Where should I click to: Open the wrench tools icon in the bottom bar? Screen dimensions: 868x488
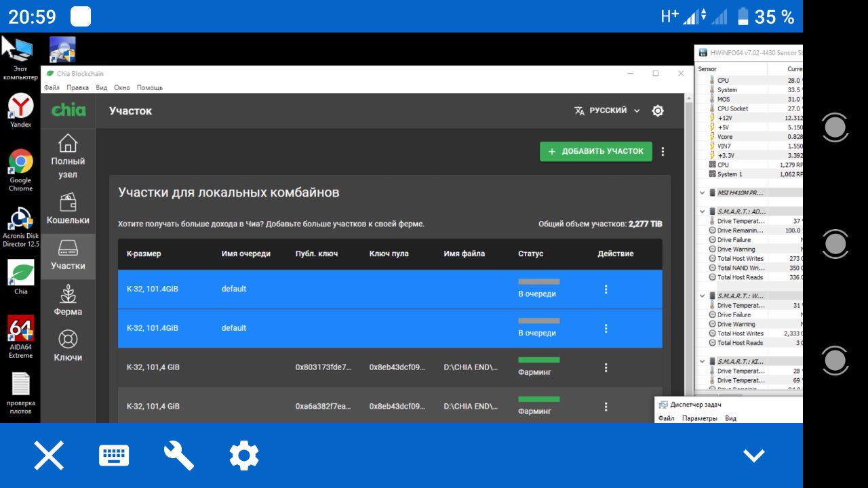point(179,455)
